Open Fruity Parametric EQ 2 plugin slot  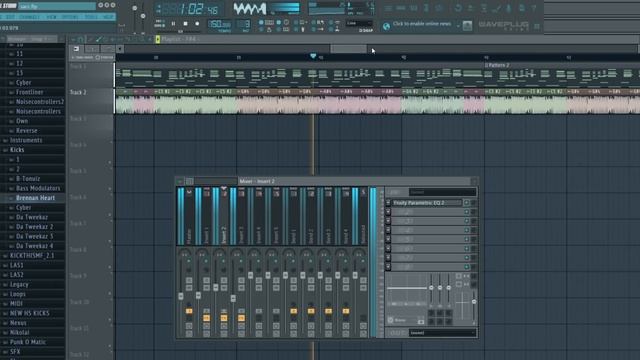(427, 202)
